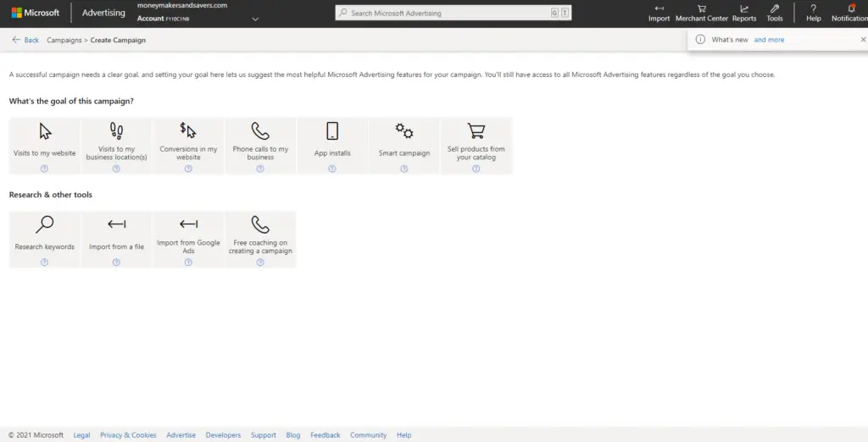The image size is (868, 442).
Task: Choose Visits to my business location(s) goal
Action: [116, 146]
